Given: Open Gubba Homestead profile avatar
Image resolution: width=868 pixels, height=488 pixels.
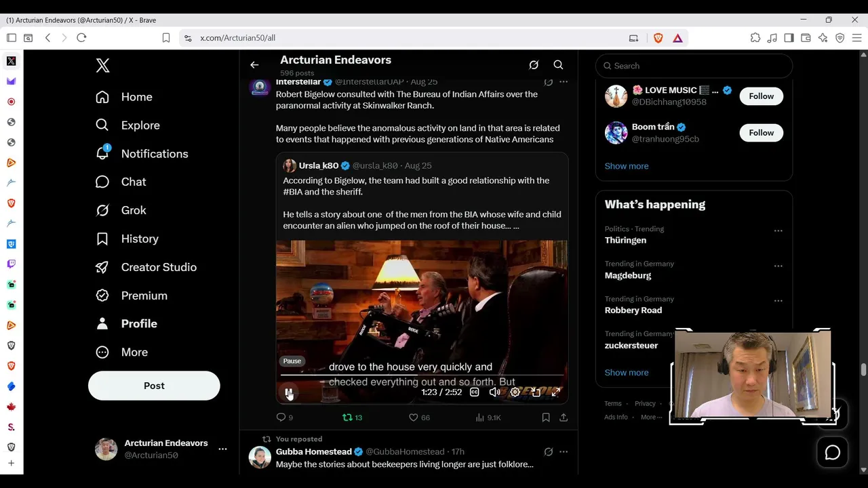Looking at the screenshot, I should click(x=260, y=457).
